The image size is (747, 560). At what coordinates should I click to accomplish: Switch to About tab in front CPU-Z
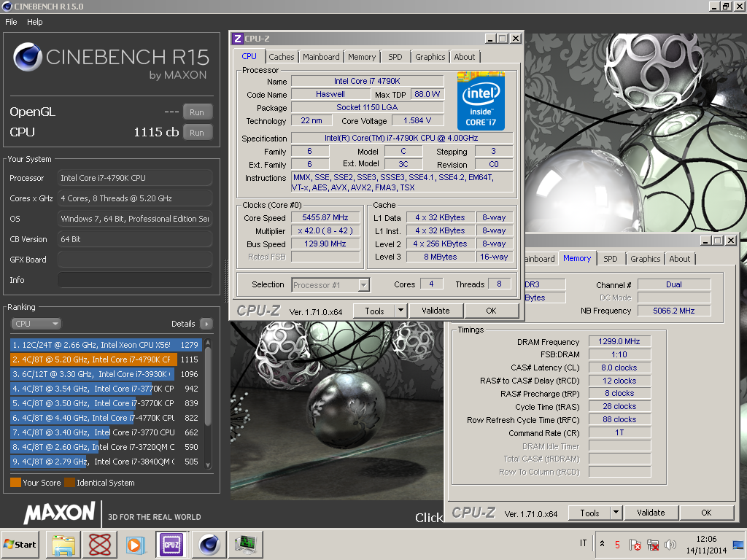[x=465, y=57]
